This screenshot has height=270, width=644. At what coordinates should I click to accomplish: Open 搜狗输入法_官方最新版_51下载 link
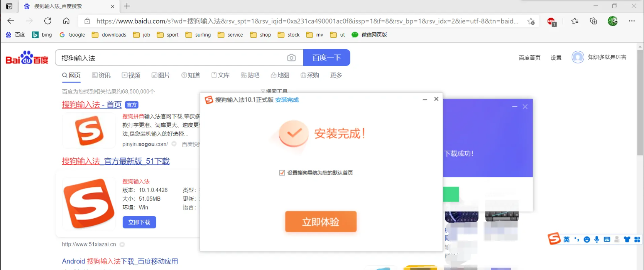pos(116,161)
